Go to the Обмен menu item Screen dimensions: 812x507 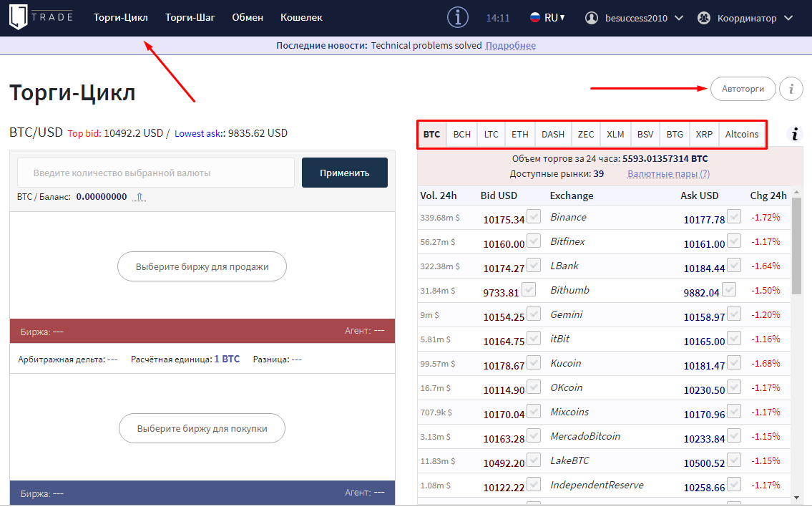point(248,18)
